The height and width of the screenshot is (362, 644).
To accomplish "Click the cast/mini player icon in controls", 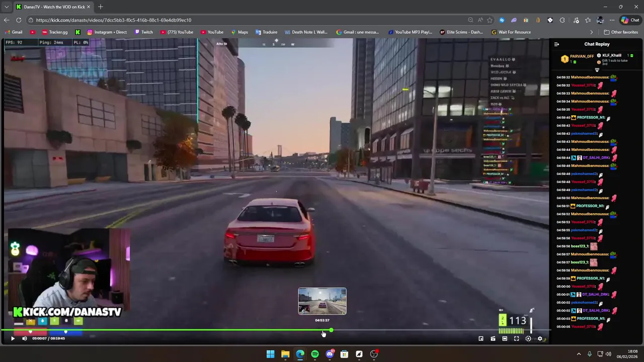I will (x=493, y=338).
